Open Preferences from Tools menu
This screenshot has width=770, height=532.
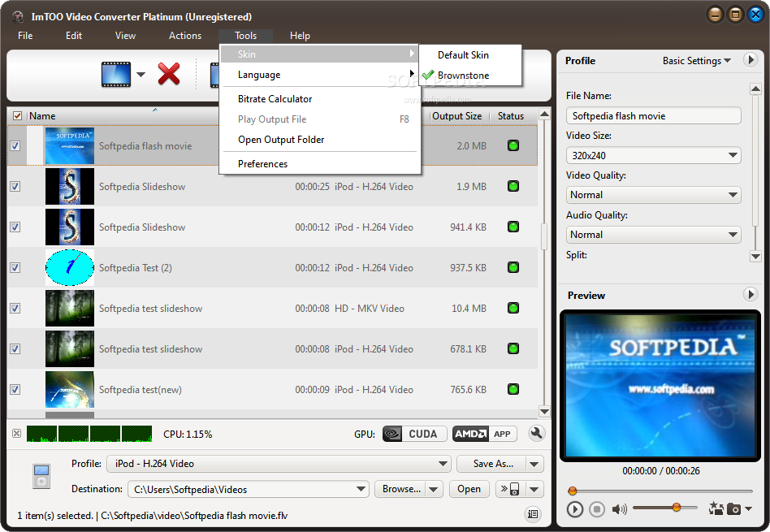pos(320,163)
